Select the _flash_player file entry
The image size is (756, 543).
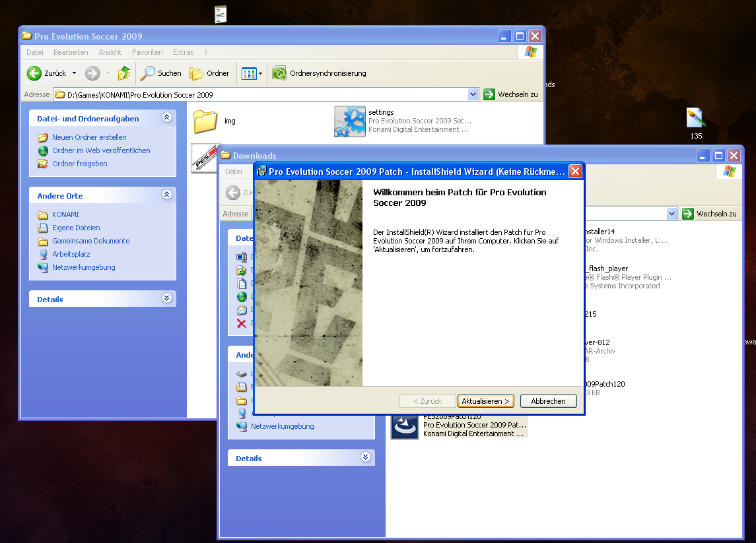tap(628, 277)
